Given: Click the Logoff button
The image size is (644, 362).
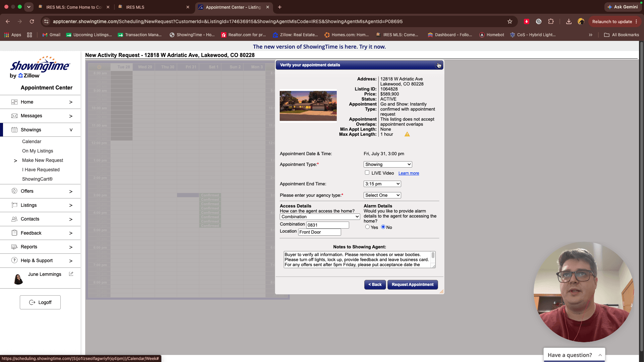Looking at the screenshot, I should [x=40, y=302].
